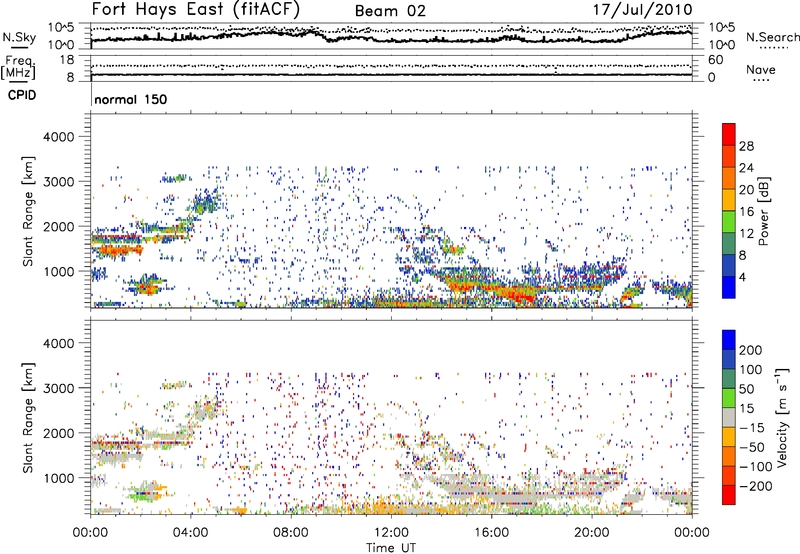Click the 'Velocity [m s-1]' colorbar title
800x554 pixels.
coord(782,417)
